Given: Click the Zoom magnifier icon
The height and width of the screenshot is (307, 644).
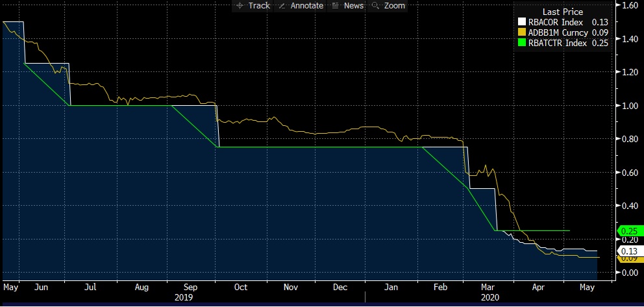Looking at the screenshot, I should tap(376, 6).
